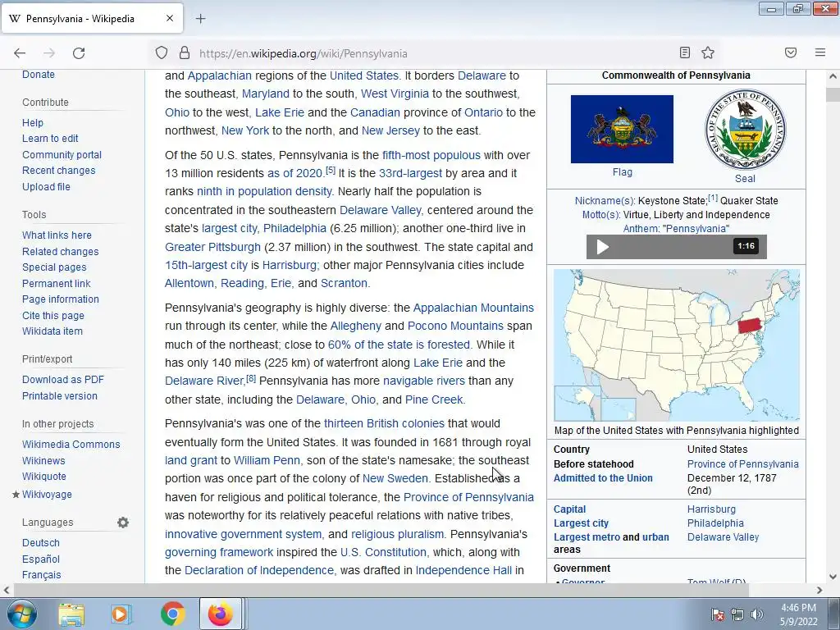The width and height of the screenshot is (840, 630).
Task: Open Harrisburg capital link in infobox
Action: point(711,509)
